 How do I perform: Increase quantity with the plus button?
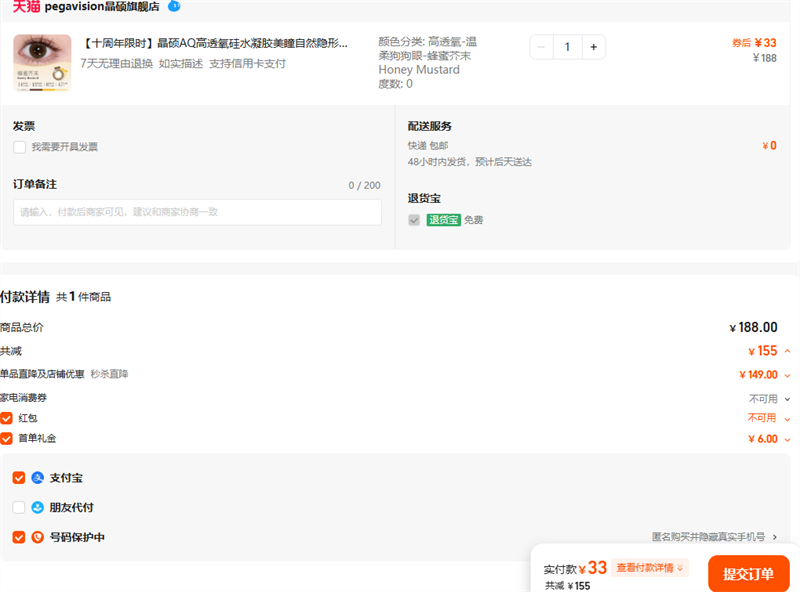[593, 47]
